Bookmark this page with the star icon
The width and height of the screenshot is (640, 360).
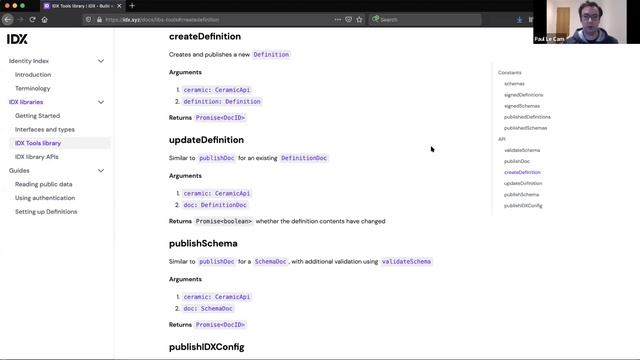(x=359, y=20)
